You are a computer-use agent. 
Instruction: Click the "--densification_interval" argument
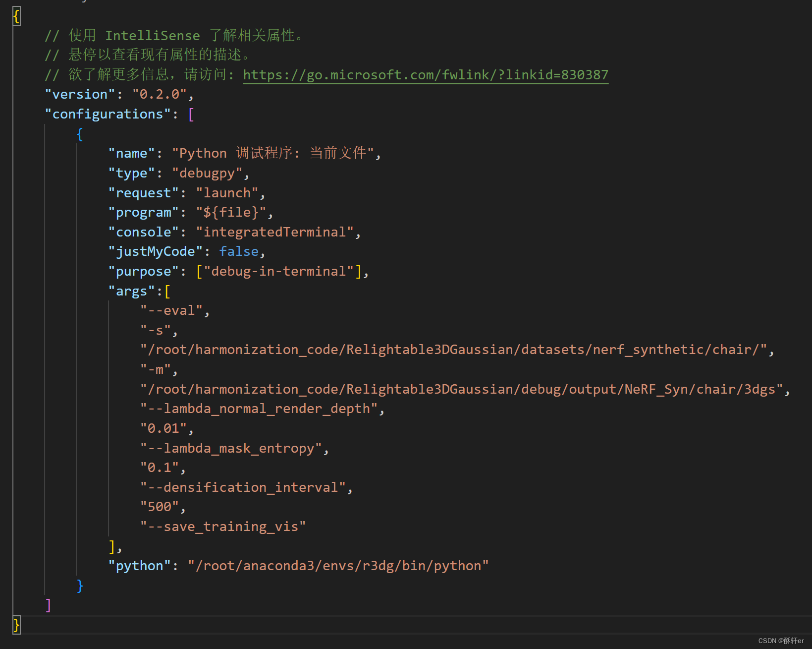point(243,487)
